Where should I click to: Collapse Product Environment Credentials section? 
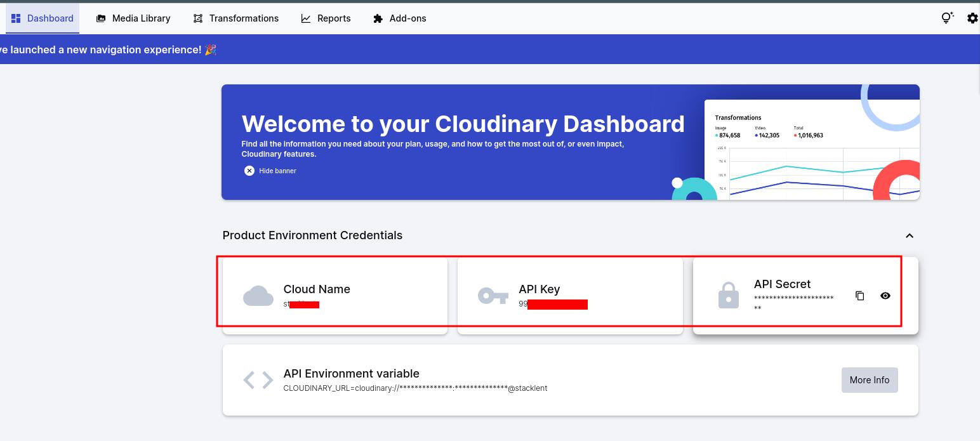(x=909, y=235)
